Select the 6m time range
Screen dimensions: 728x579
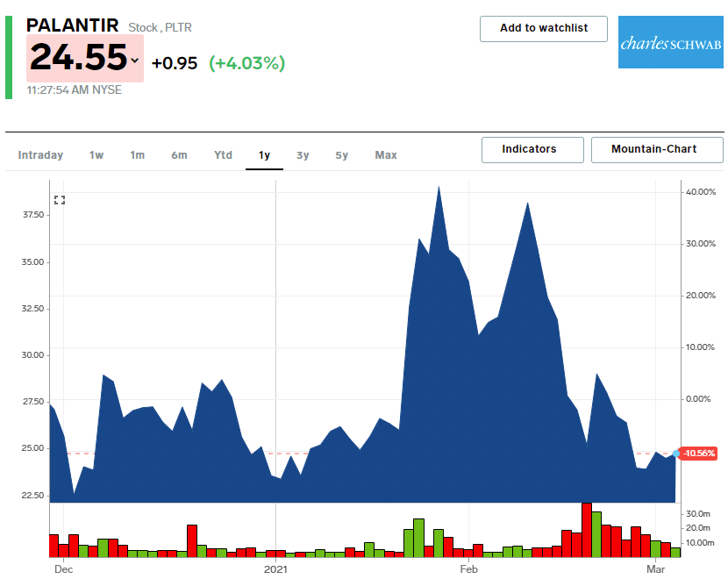[179, 155]
